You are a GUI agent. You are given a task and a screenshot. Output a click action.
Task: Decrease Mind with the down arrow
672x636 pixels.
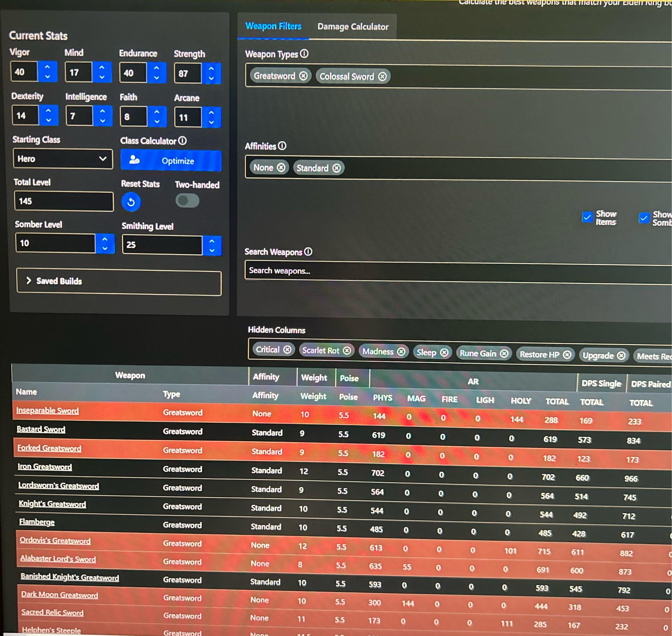coord(102,77)
